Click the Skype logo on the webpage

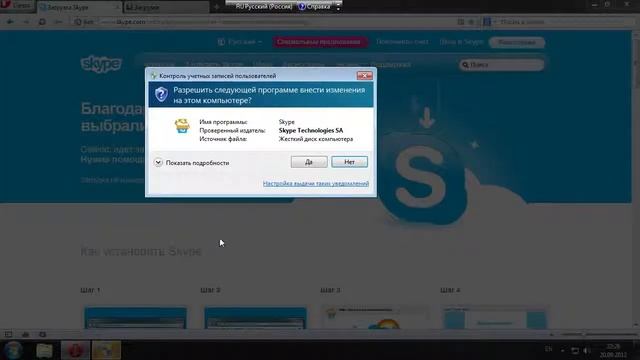tap(101, 64)
